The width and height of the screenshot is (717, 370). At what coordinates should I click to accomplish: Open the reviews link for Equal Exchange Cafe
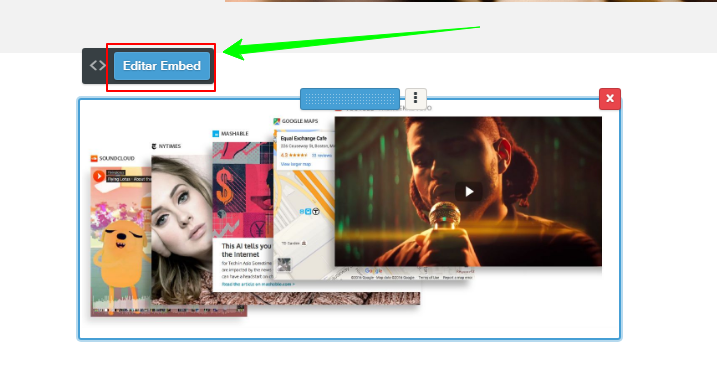point(324,156)
